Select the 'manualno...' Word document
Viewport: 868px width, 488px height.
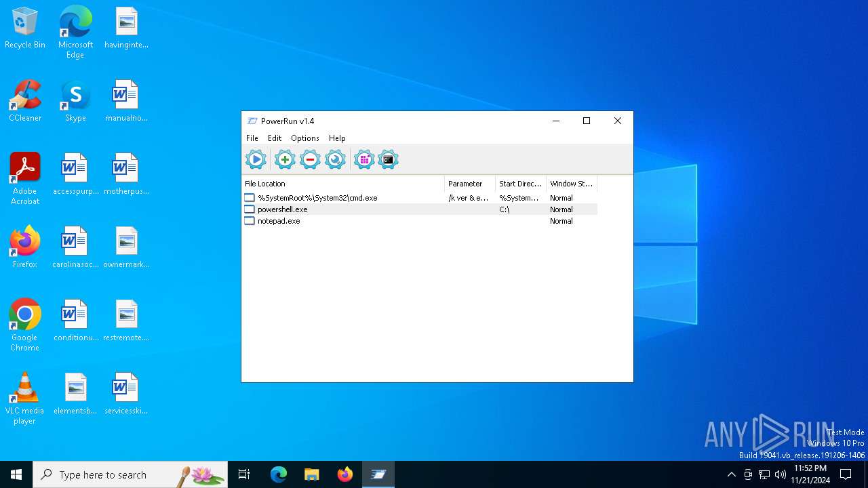(x=126, y=101)
